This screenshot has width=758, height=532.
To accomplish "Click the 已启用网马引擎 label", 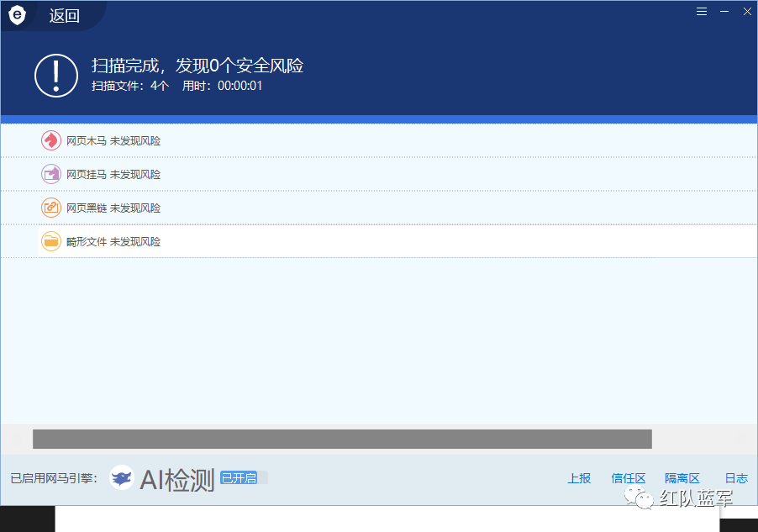I will point(54,478).
